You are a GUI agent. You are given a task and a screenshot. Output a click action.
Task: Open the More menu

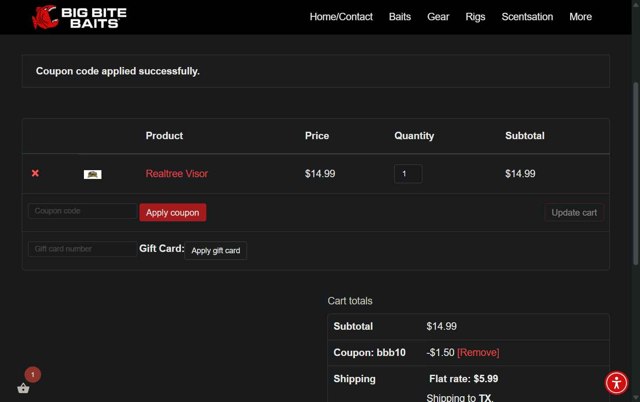pyautogui.click(x=580, y=17)
